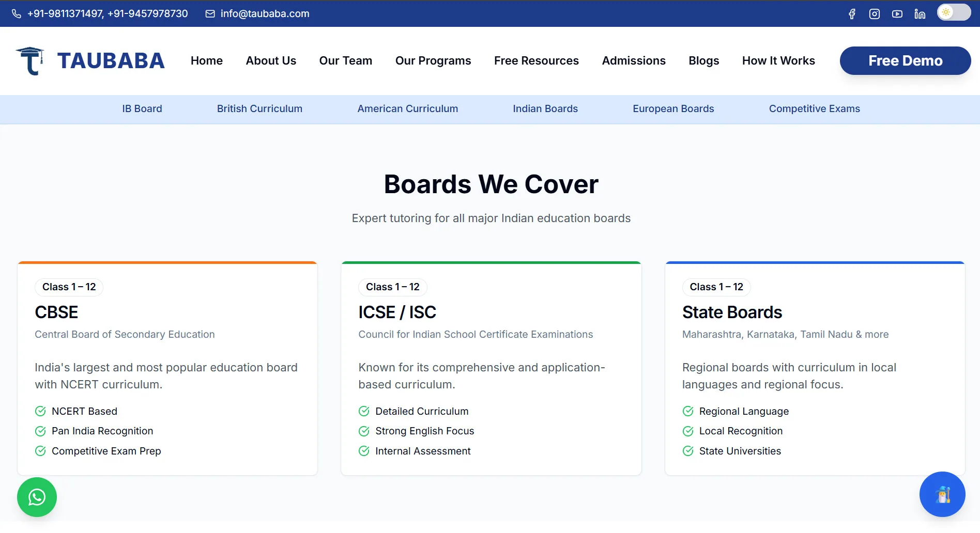Image resolution: width=980 pixels, height=533 pixels.
Task: Click 'India's largest and most popular' description
Action: 166,376
